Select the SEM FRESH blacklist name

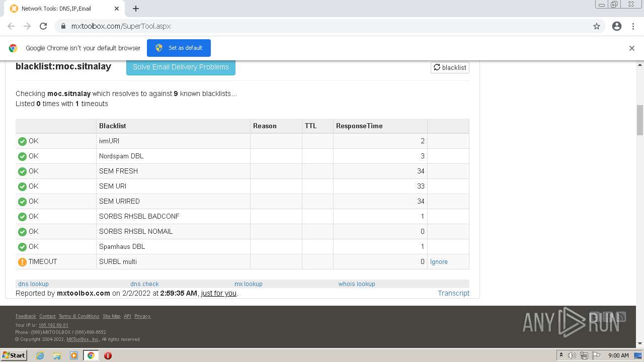tap(118, 171)
